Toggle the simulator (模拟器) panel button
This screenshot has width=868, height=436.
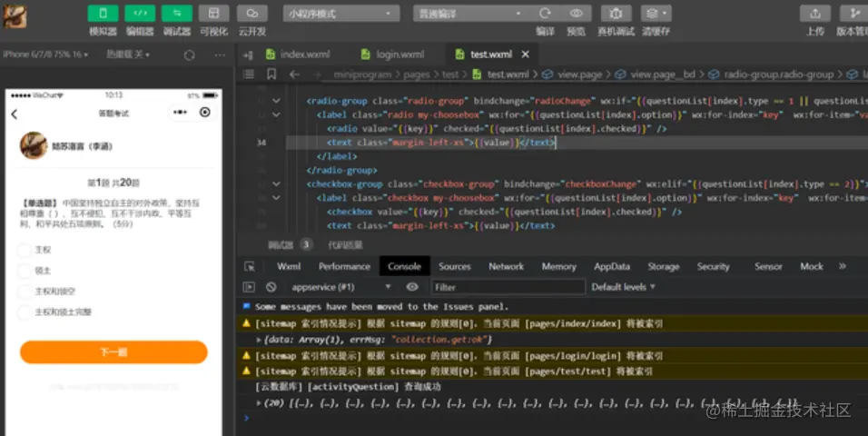click(103, 14)
